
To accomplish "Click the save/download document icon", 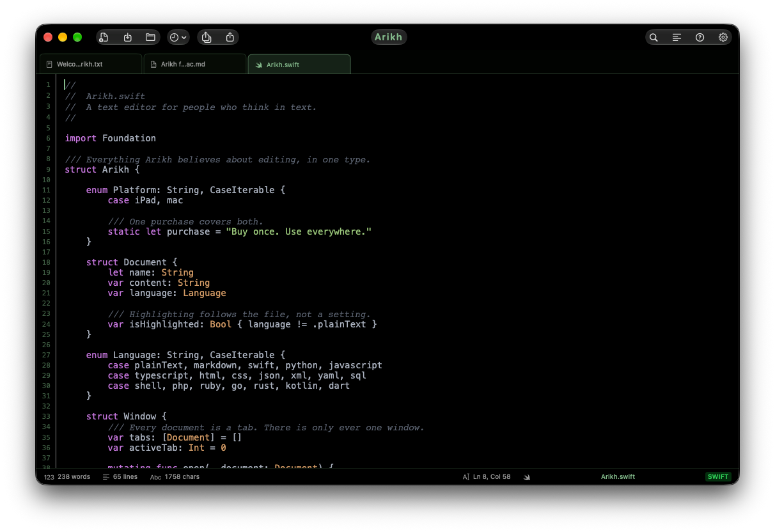I will point(127,37).
